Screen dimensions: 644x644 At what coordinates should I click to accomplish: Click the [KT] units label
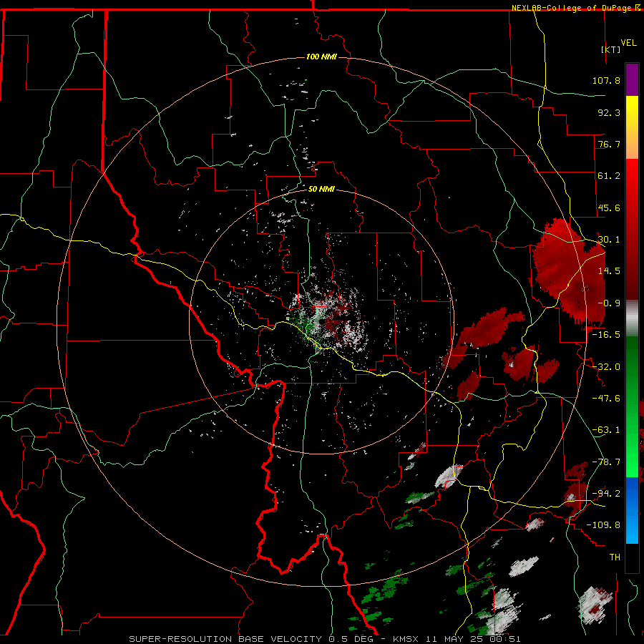tap(611, 49)
